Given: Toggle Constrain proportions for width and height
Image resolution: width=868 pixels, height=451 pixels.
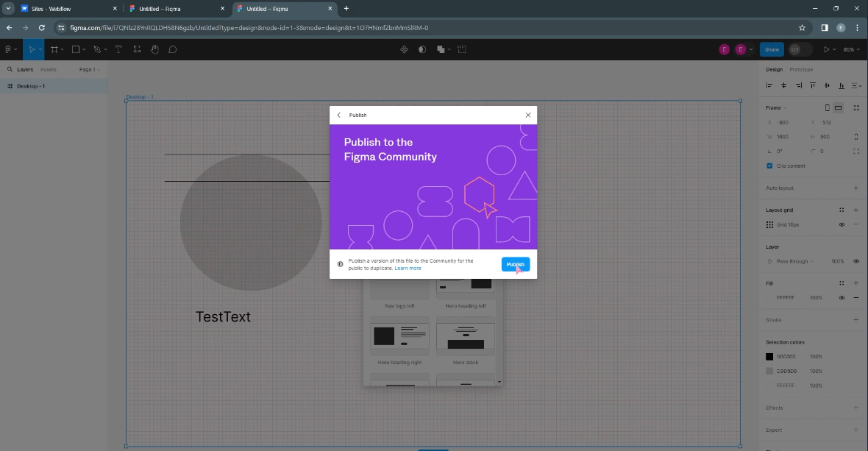Looking at the screenshot, I should coord(856,137).
